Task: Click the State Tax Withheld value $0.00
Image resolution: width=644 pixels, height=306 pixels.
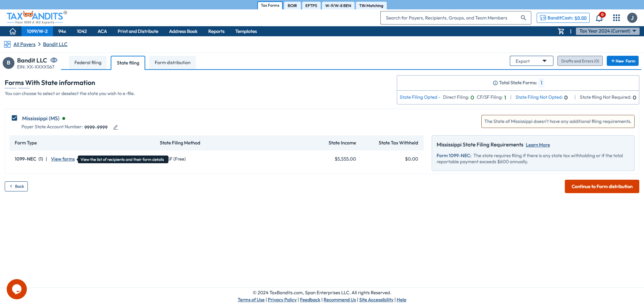Action: (x=412, y=159)
